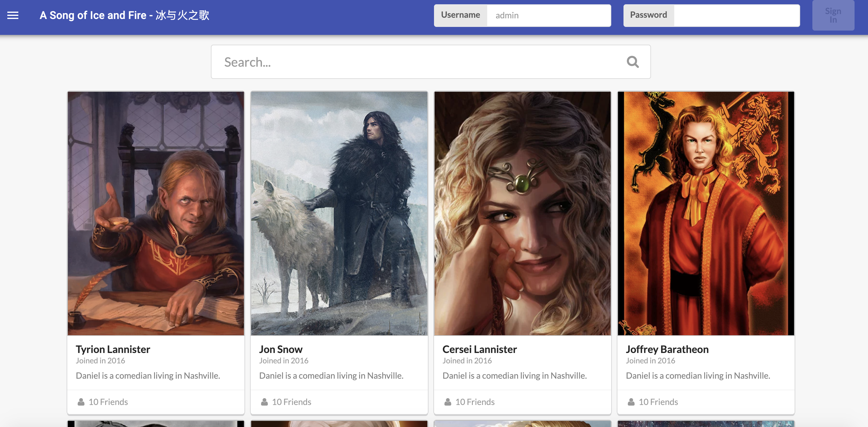
Task: Focus the Username input field
Action: tap(549, 16)
